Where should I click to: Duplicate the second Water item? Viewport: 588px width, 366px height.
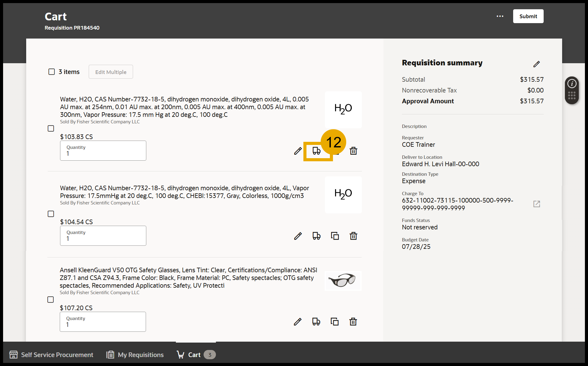point(335,236)
